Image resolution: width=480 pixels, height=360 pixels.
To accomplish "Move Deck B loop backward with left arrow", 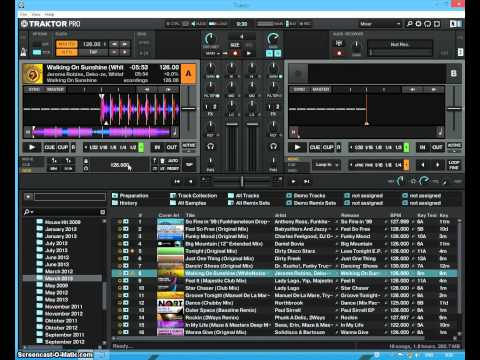I will tap(422, 165).
